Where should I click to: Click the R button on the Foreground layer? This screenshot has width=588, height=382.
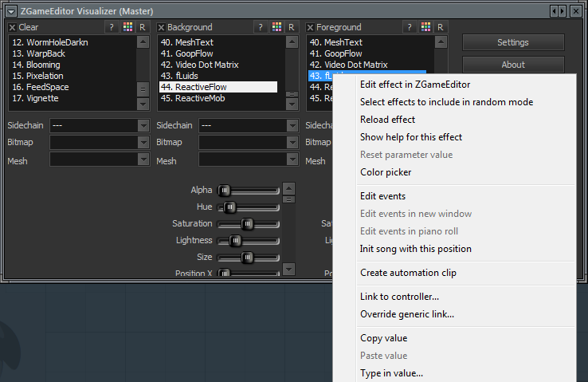pyautogui.click(x=441, y=27)
